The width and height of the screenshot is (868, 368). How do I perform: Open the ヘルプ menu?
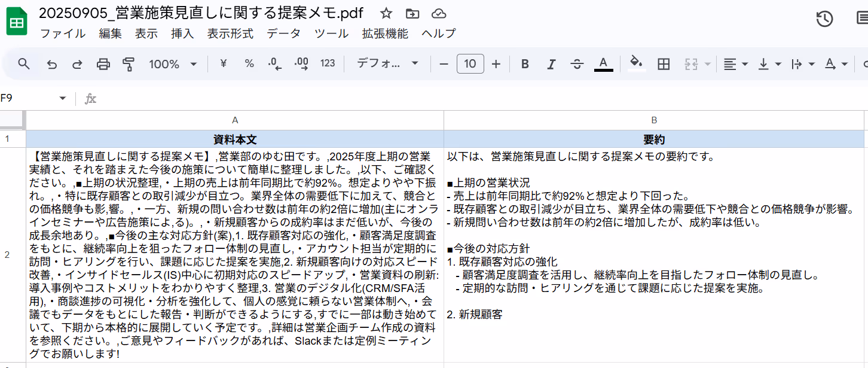tap(439, 34)
